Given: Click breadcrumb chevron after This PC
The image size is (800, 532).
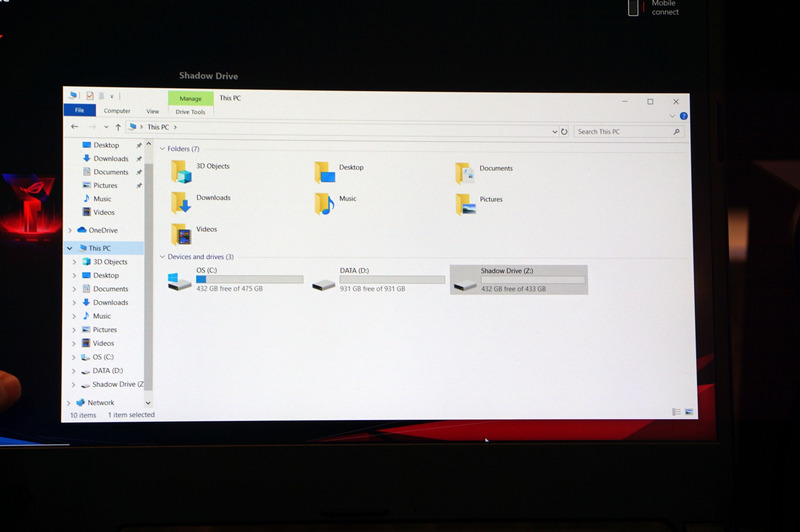Looking at the screenshot, I should pyautogui.click(x=175, y=127).
